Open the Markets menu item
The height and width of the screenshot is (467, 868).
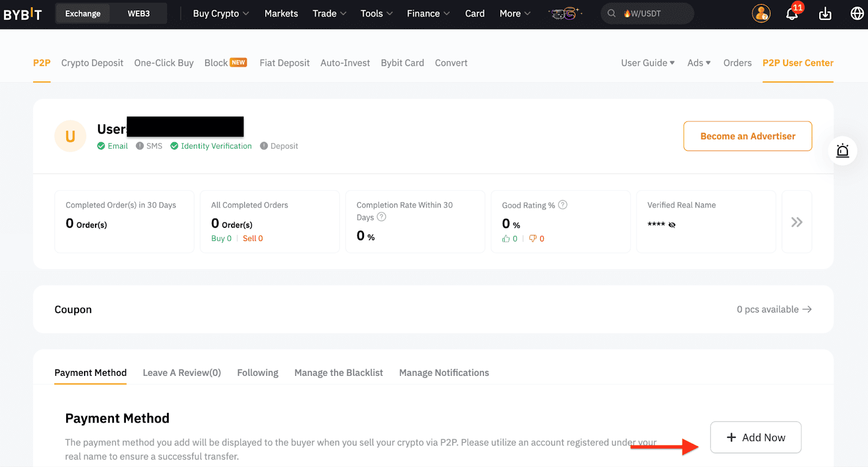281,14
